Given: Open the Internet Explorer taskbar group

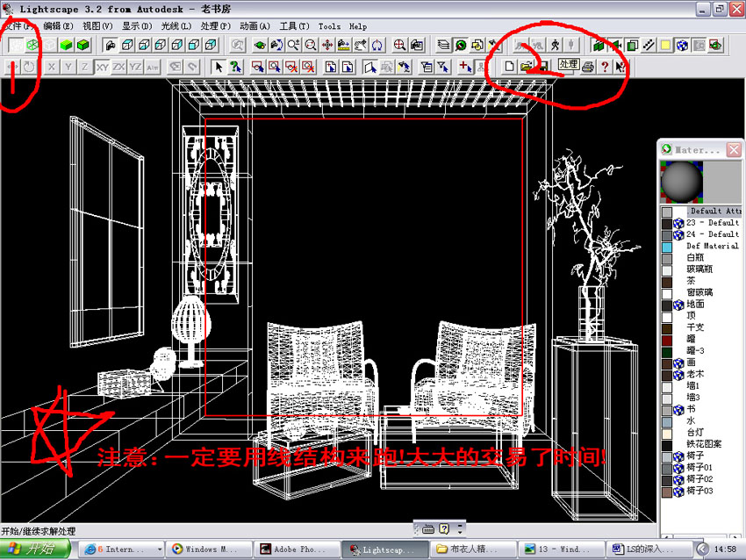Looking at the screenshot, I should point(120,549).
